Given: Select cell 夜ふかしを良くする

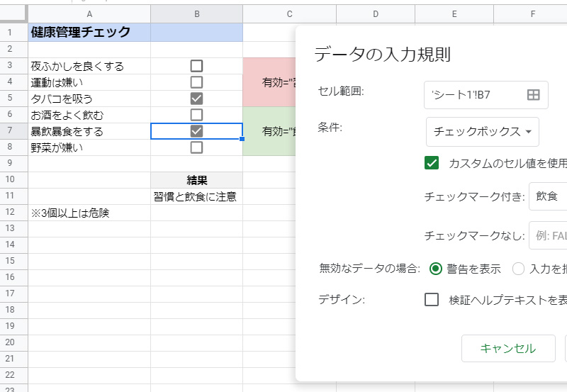Looking at the screenshot, I should point(89,66).
